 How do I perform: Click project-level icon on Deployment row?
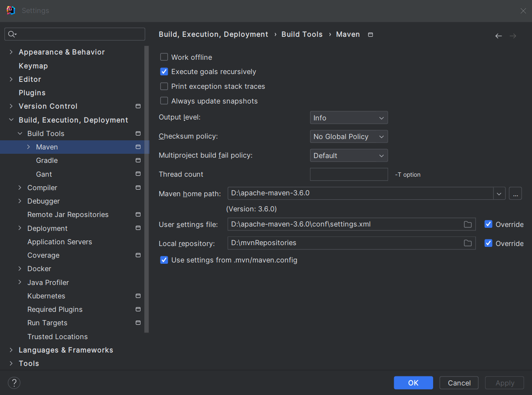pos(138,228)
